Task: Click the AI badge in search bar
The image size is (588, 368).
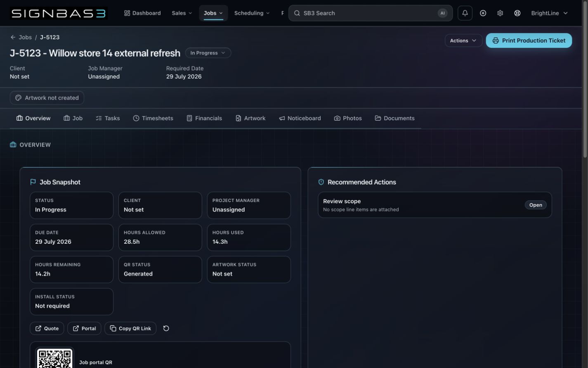Action: tap(442, 13)
